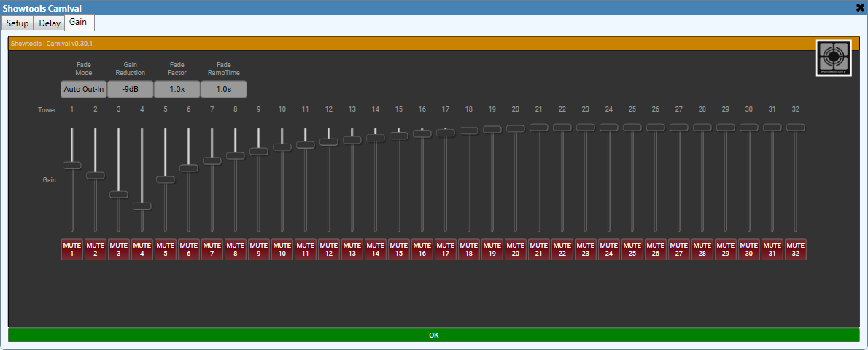Mute tower 4

142,249
